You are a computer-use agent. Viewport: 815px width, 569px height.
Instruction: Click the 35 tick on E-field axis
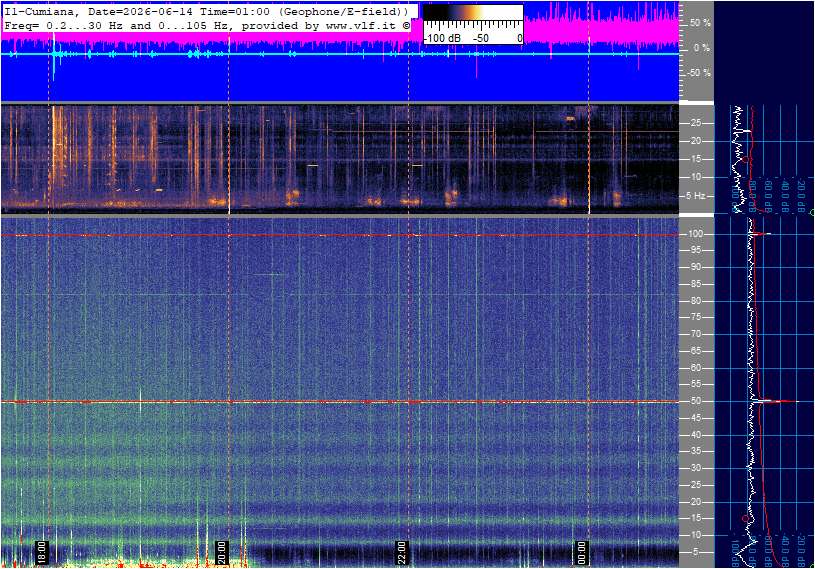pyautogui.click(x=695, y=452)
